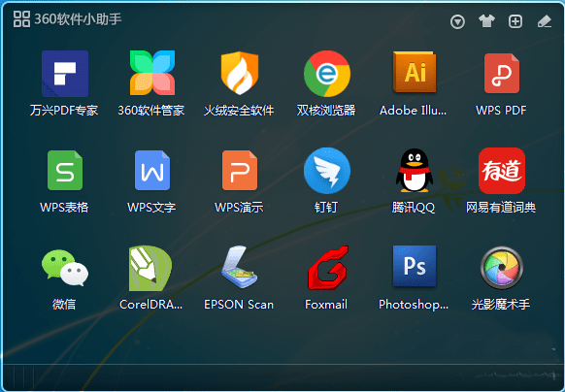Click the 腾讯QQ label
This screenshot has height=392, width=565.
[414, 208]
